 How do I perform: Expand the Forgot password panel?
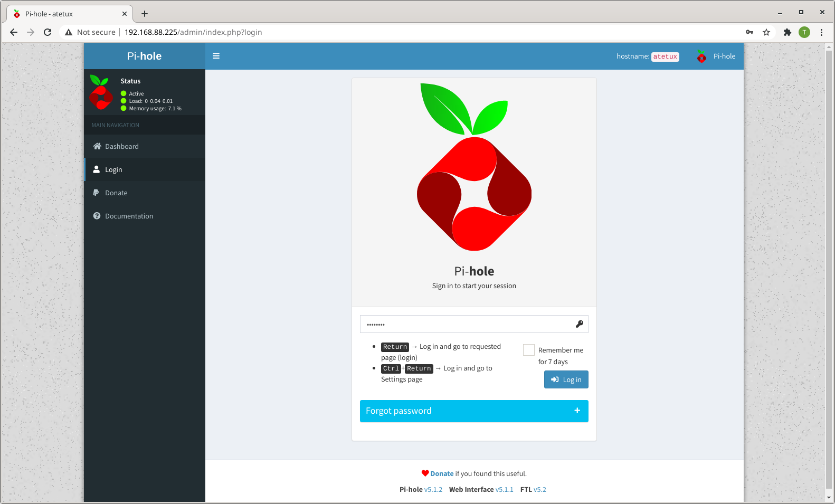click(474, 411)
